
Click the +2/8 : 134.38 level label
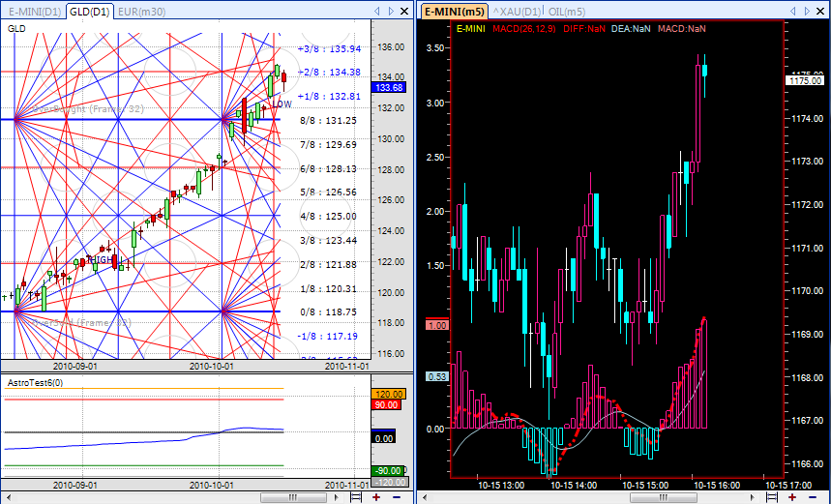coord(329,73)
